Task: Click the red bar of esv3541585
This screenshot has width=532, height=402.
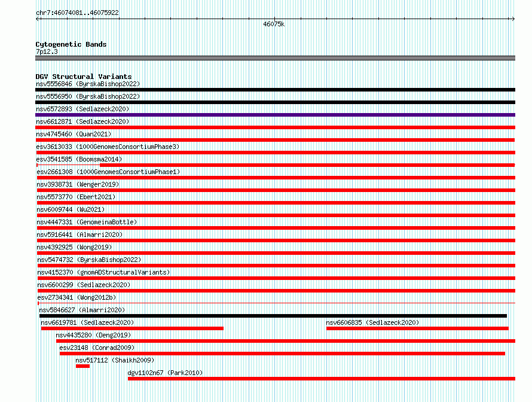Action: (x=307, y=165)
